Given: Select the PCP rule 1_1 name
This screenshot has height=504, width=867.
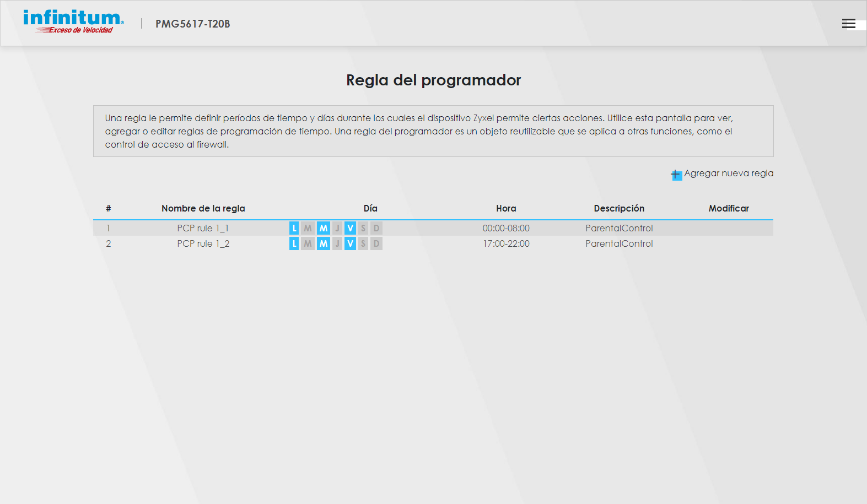Looking at the screenshot, I should coord(203,228).
